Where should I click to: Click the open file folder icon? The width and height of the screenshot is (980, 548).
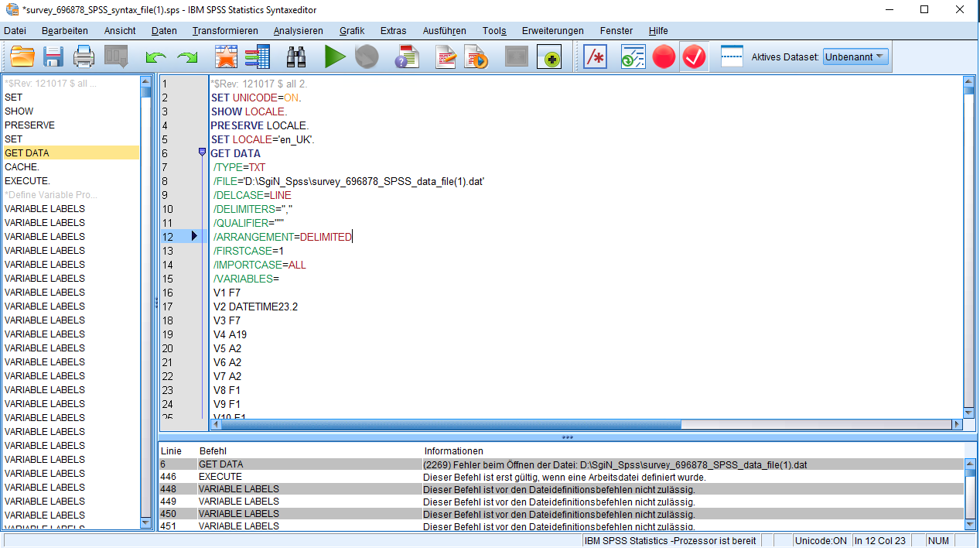click(22, 57)
